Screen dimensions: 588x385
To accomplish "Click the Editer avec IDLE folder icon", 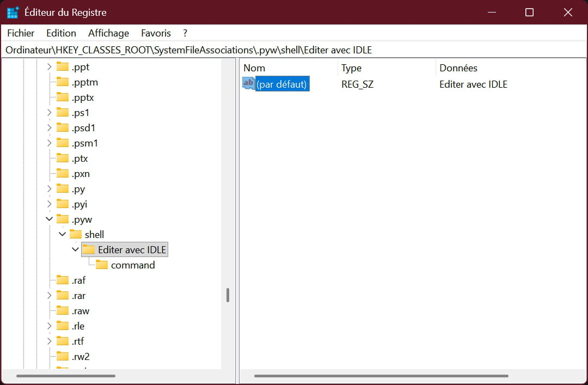I will [89, 249].
